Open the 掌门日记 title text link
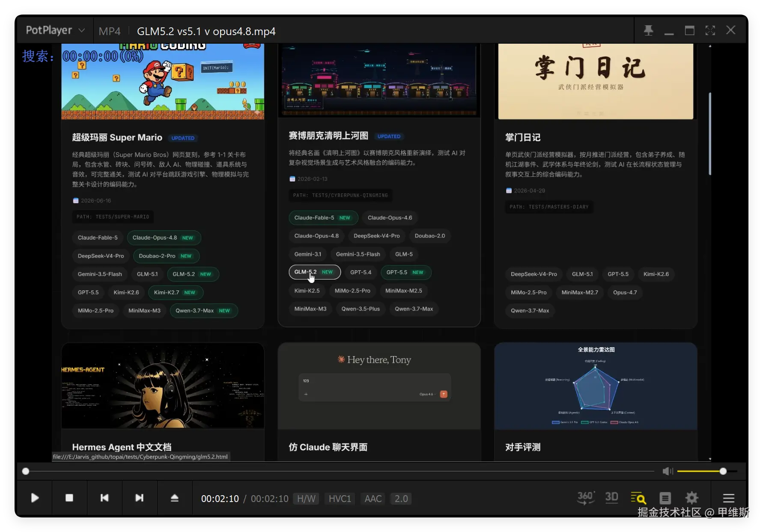Screen dimensions: 763x532 pos(523,138)
